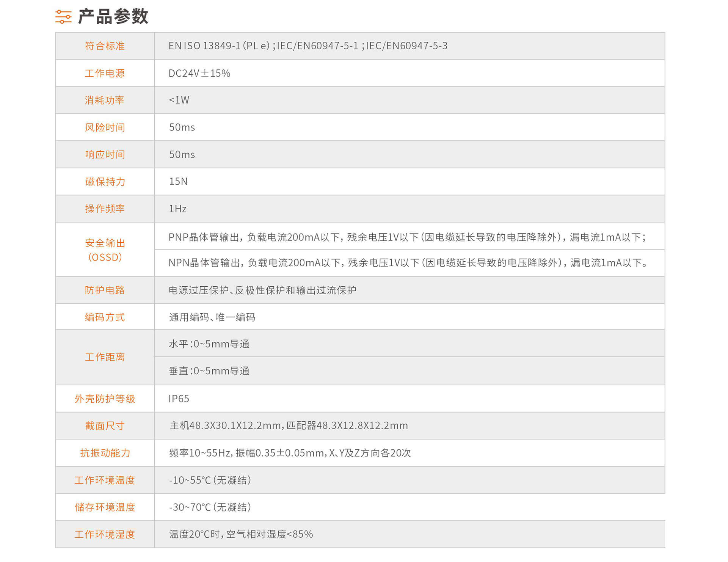
Task: Click the orange sliders icon beside 产品参数
Action: 63,17
